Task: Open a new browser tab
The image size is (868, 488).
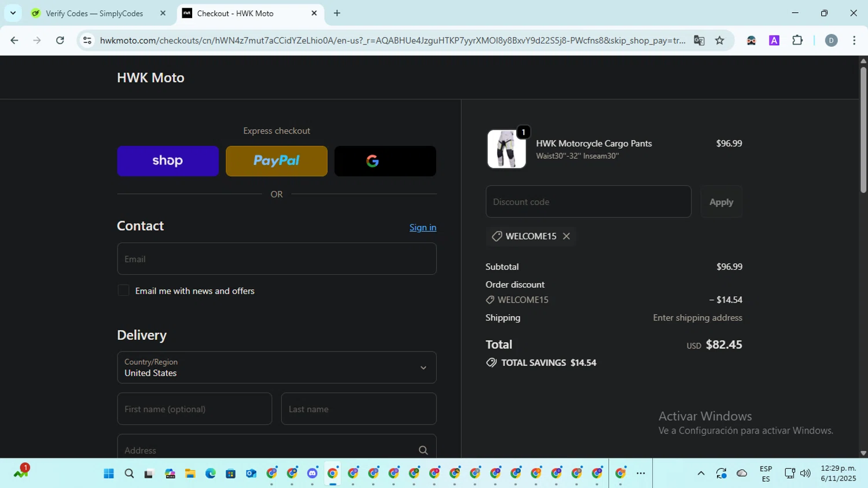Action: click(x=337, y=13)
